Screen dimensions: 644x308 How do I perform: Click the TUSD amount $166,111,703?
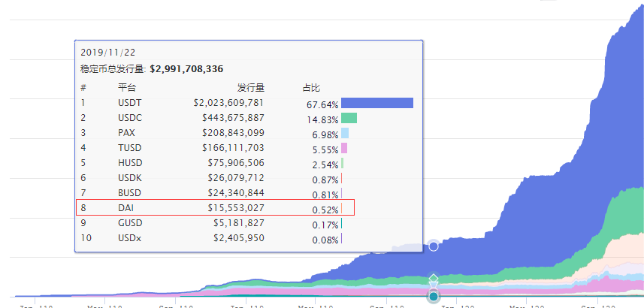[x=233, y=148]
